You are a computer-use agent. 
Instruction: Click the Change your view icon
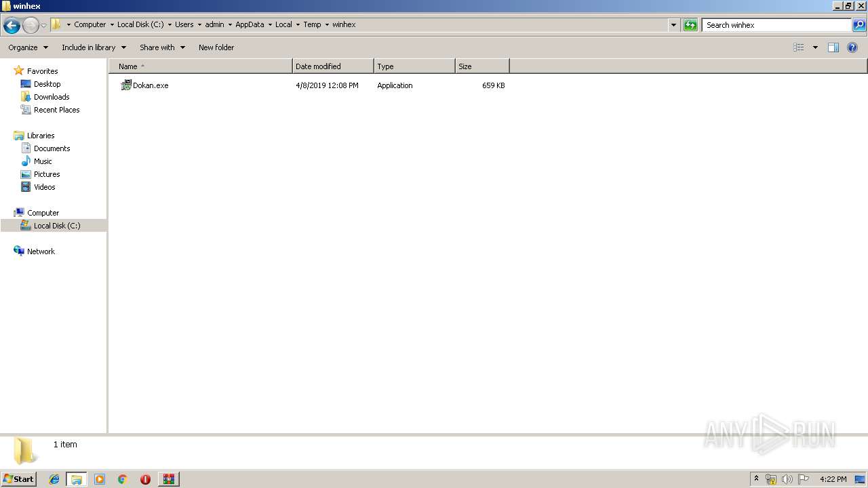pos(799,47)
